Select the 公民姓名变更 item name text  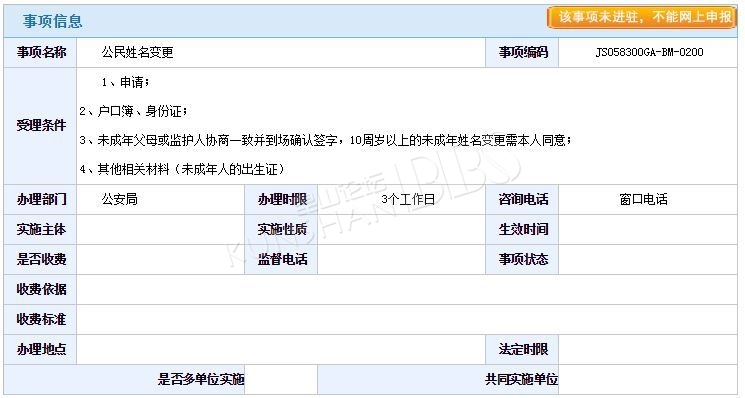[x=137, y=52]
